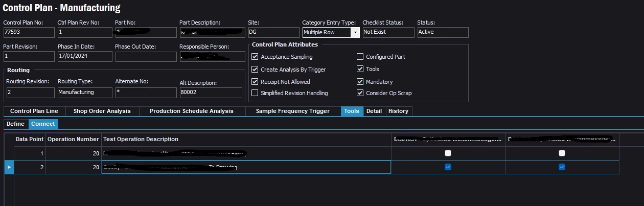Click row header of data point 1
Screen dimensions: 644x206
9,153
